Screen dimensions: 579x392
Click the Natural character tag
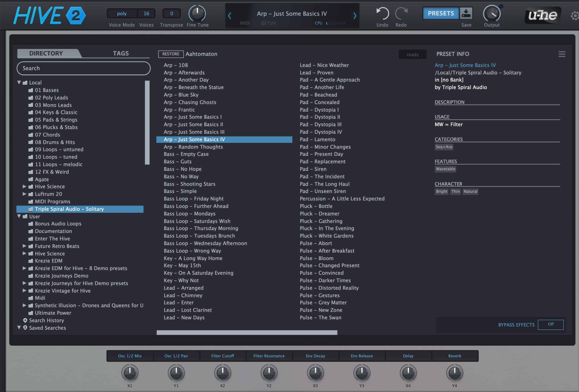click(470, 191)
